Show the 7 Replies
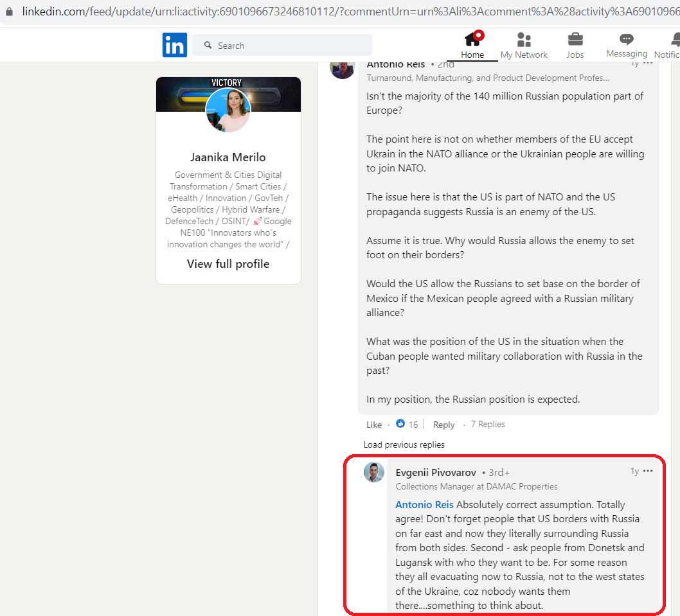 [488, 424]
